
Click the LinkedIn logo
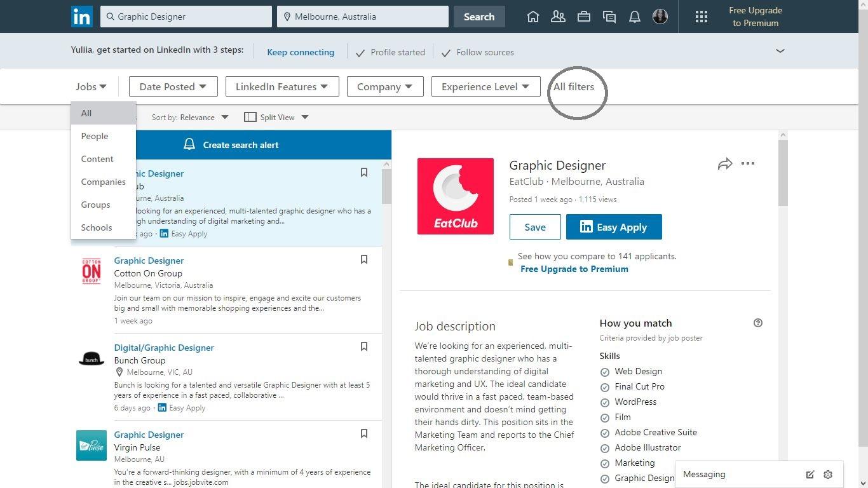coord(82,17)
